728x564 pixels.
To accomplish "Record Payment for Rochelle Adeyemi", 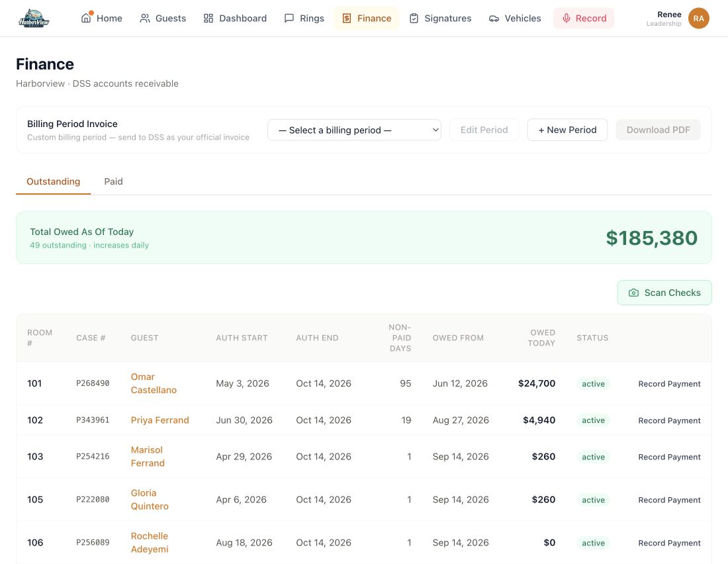I will 669,543.
